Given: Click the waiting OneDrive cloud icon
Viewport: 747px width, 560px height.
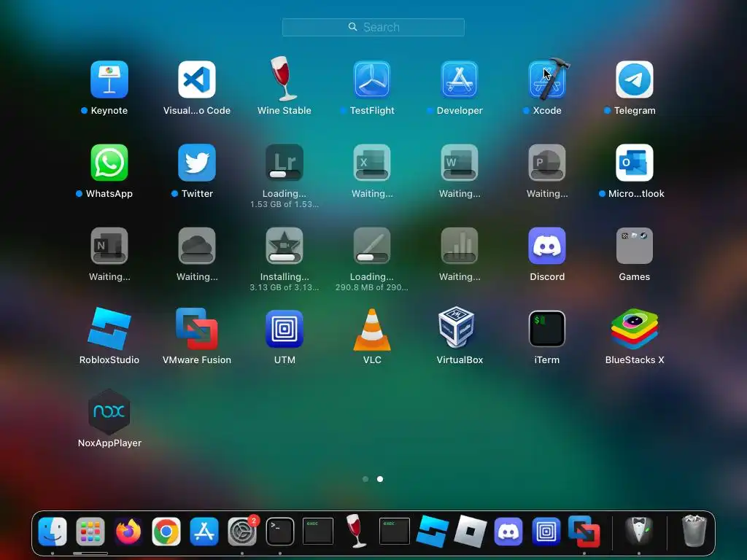Looking at the screenshot, I should (x=197, y=246).
